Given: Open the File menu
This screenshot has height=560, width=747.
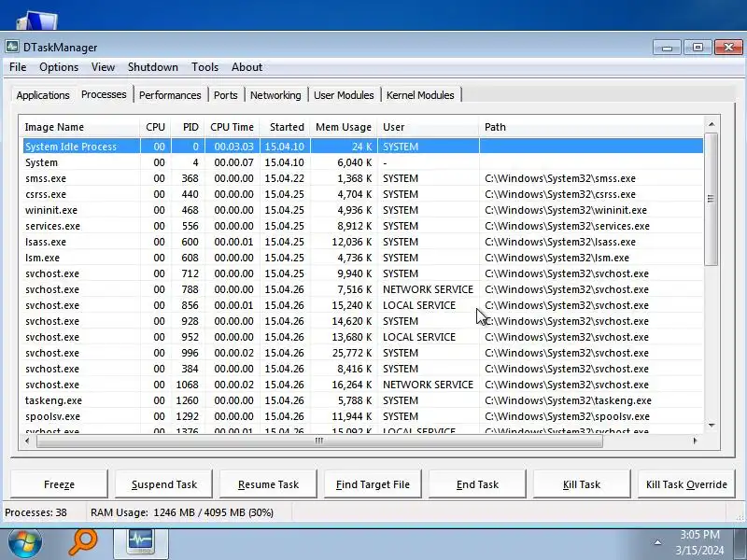Looking at the screenshot, I should [x=18, y=67].
